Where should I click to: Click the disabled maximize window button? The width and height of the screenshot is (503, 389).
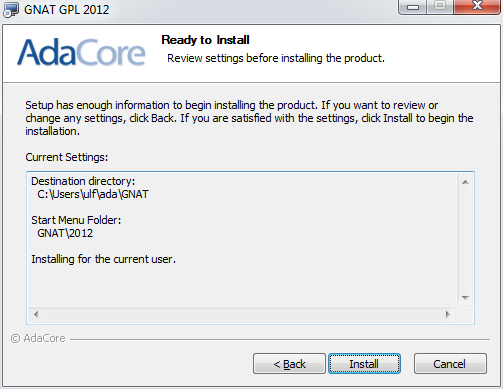click(440, 7)
